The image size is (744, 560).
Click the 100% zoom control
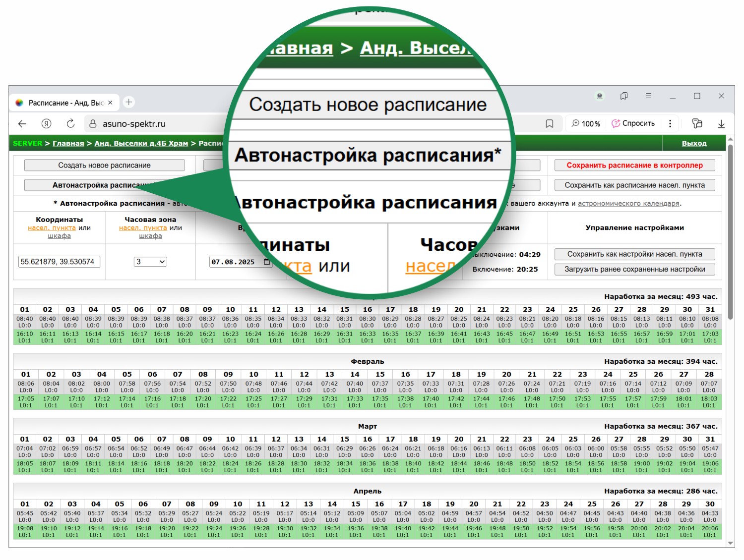coord(587,123)
